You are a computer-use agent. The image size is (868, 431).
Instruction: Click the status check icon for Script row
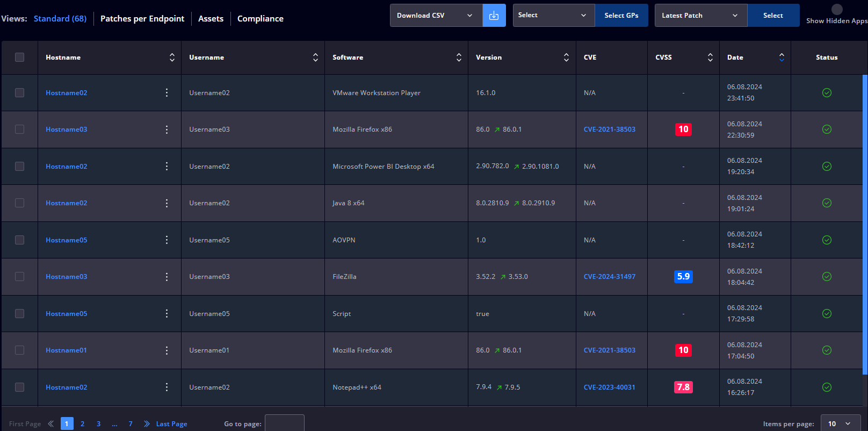coord(827,313)
